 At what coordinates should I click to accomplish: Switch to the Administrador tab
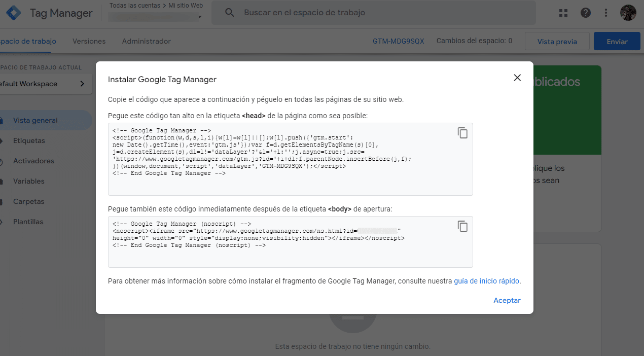146,41
